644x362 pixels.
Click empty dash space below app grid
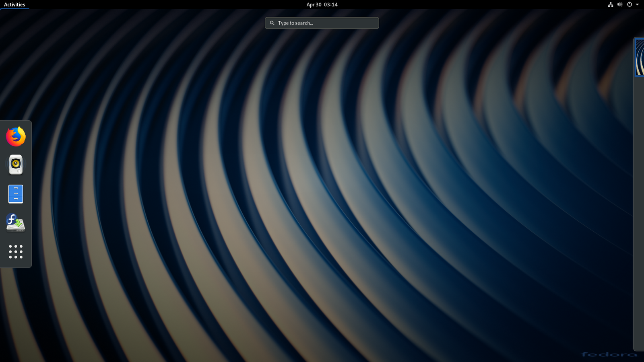pyautogui.click(x=16, y=264)
